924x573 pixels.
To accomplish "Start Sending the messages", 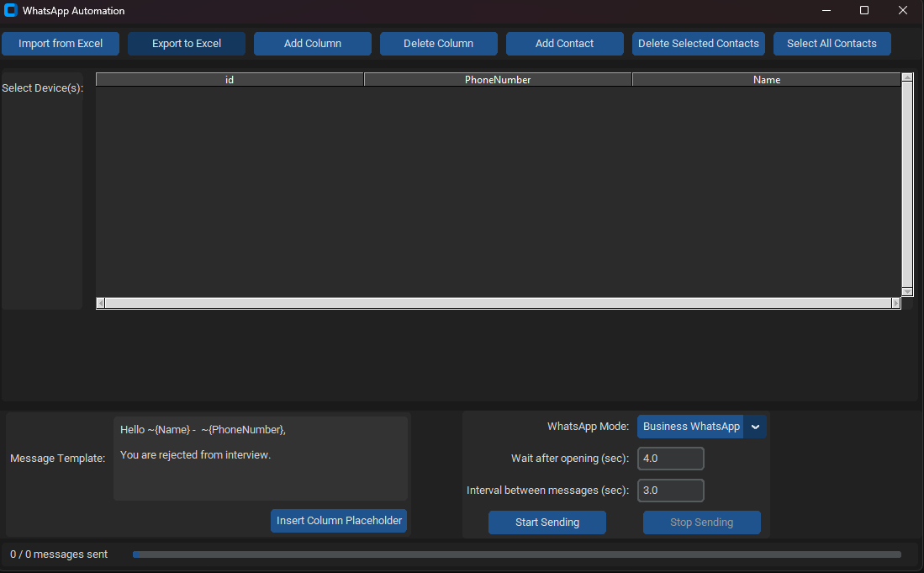I will (x=547, y=523).
